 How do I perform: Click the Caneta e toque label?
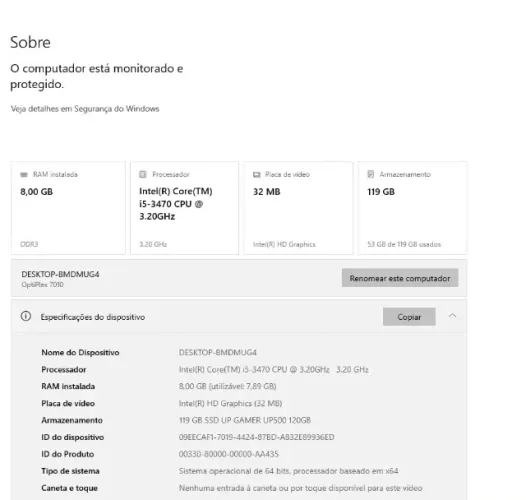[69, 488]
